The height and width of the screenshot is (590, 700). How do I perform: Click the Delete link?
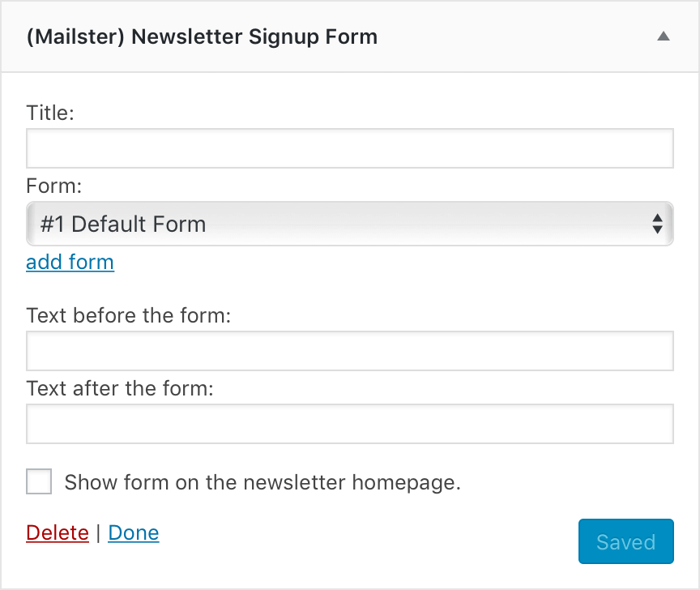pyautogui.click(x=57, y=532)
